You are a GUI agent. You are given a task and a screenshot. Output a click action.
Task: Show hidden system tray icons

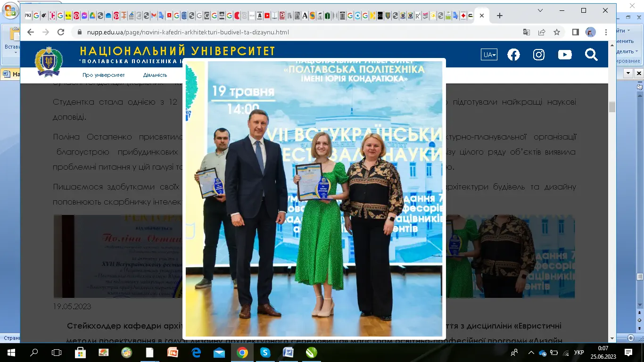tap(531, 353)
